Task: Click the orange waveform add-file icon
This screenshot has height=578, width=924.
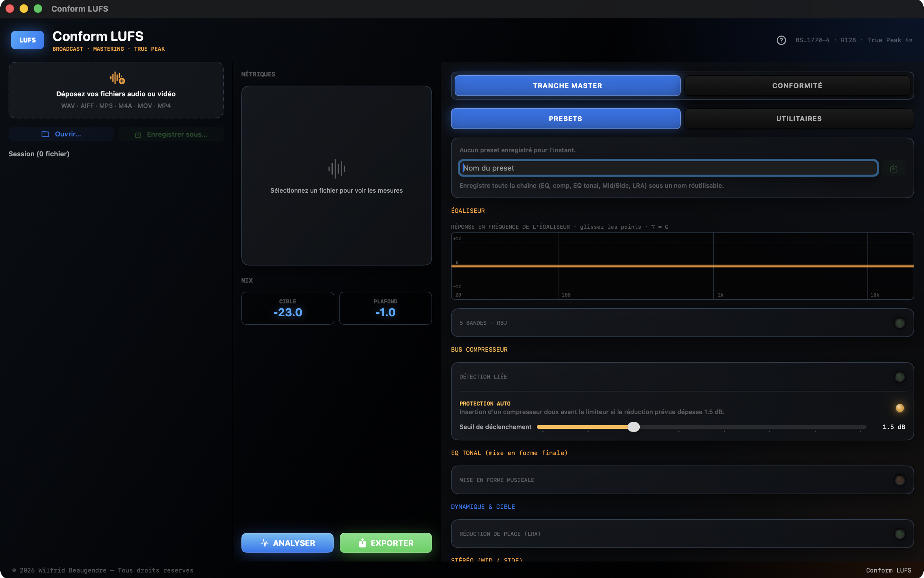Action: (117, 78)
